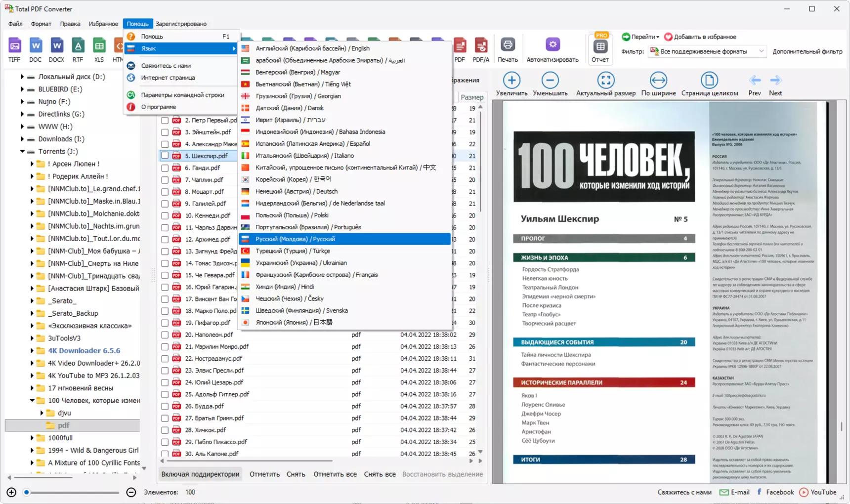Open Дополнительный фильтр link
This screenshot has height=504, width=850.
pyautogui.click(x=807, y=51)
